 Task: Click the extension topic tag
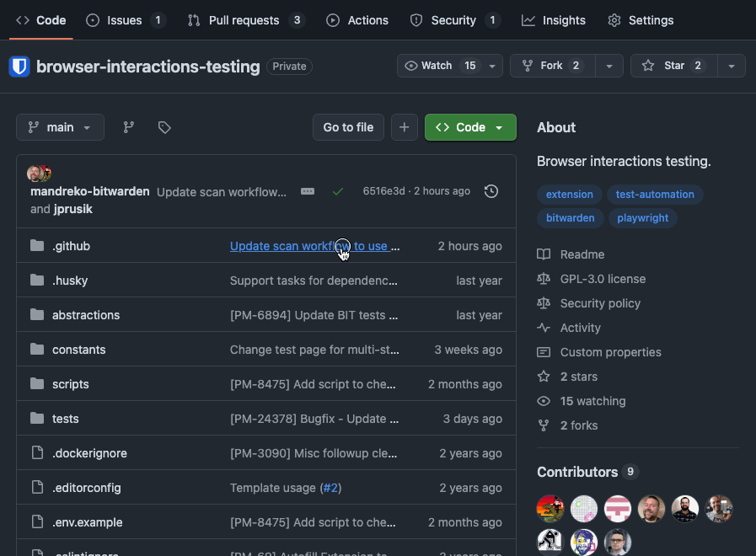coord(570,194)
